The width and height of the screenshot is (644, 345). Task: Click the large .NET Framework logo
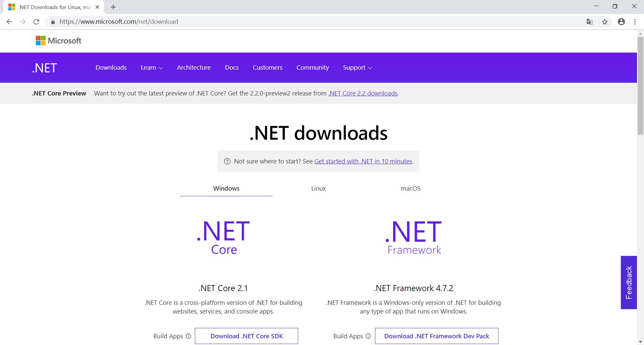414,238
